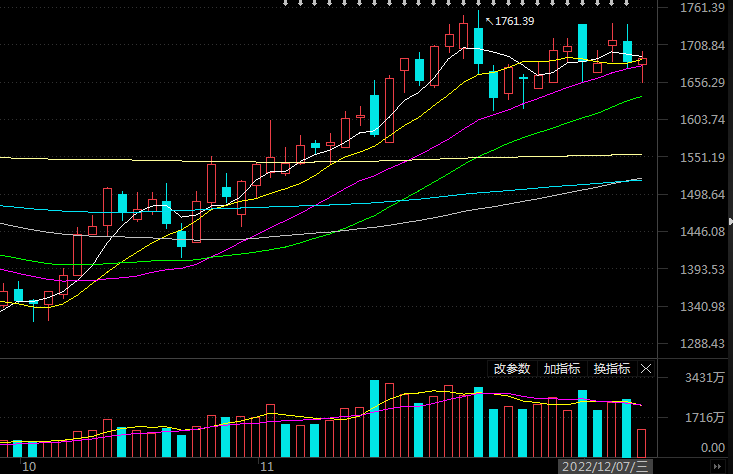This screenshot has height=474, width=733.
Task: Click the month 11 label on time axis
Action: 266,466
